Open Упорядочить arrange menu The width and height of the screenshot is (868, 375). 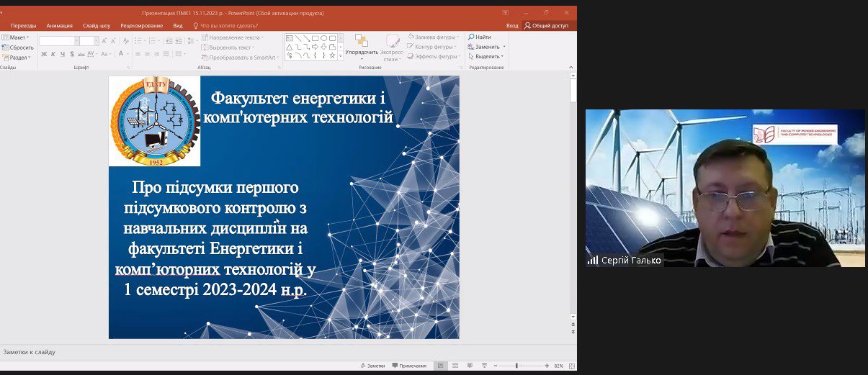point(362,48)
